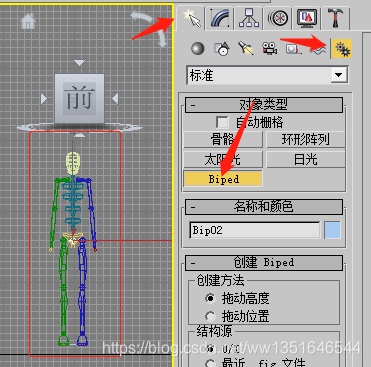The height and width of the screenshot is (367, 371).
Task: Select 拖动高度 radio button
Action: coord(210,298)
